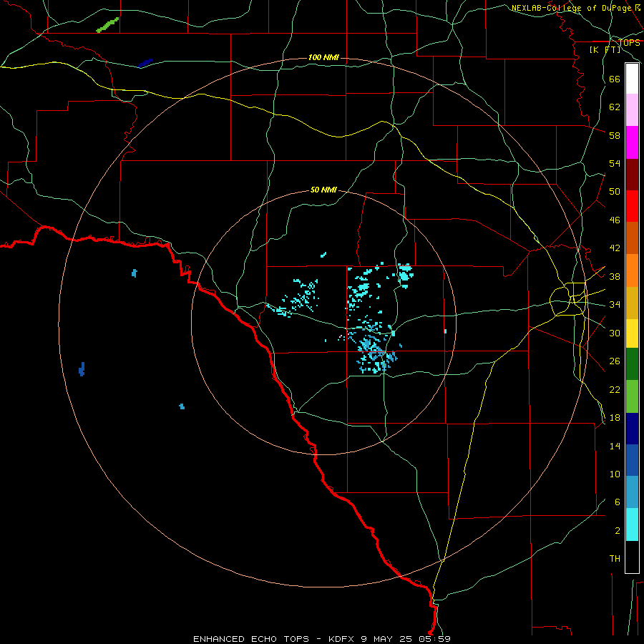Click legend value 54

(615, 163)
